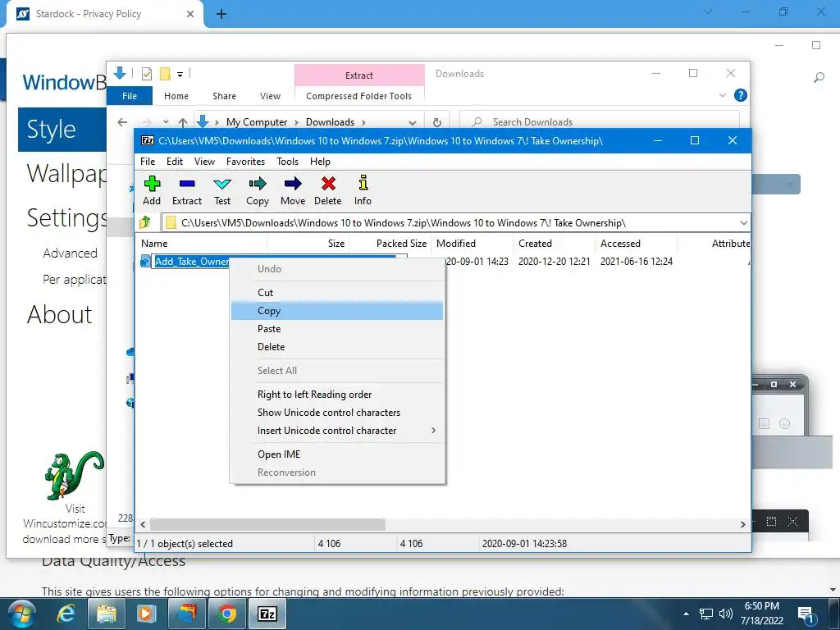The height and width of the screenshot is (630, 840).
Task: Click the Windows Start orb
Action: point(22,614)
